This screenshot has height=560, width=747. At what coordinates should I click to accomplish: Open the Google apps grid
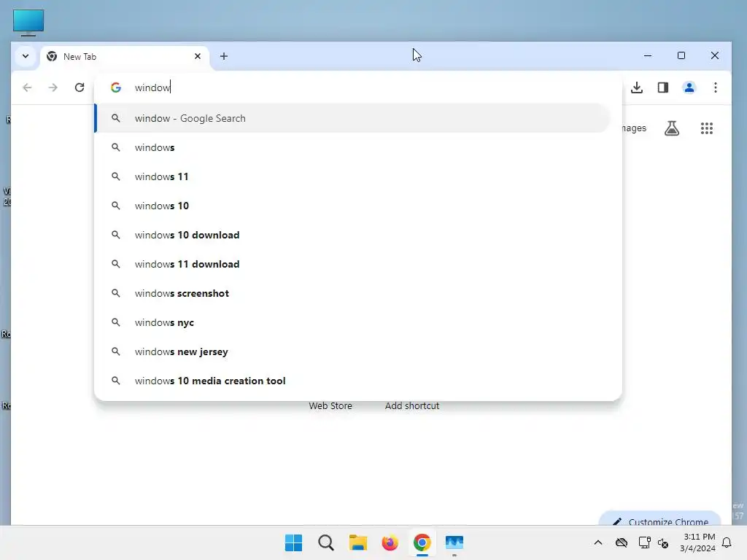tap(706, 128)
